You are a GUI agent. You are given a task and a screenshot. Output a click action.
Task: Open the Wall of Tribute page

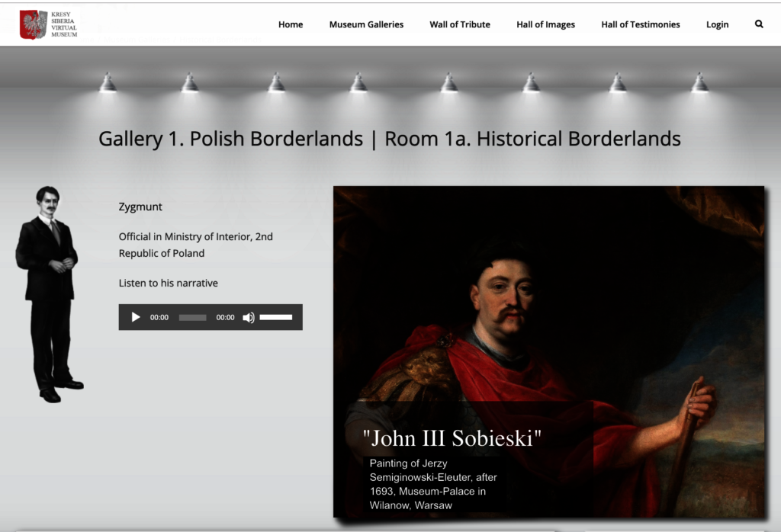click(460, 24)
